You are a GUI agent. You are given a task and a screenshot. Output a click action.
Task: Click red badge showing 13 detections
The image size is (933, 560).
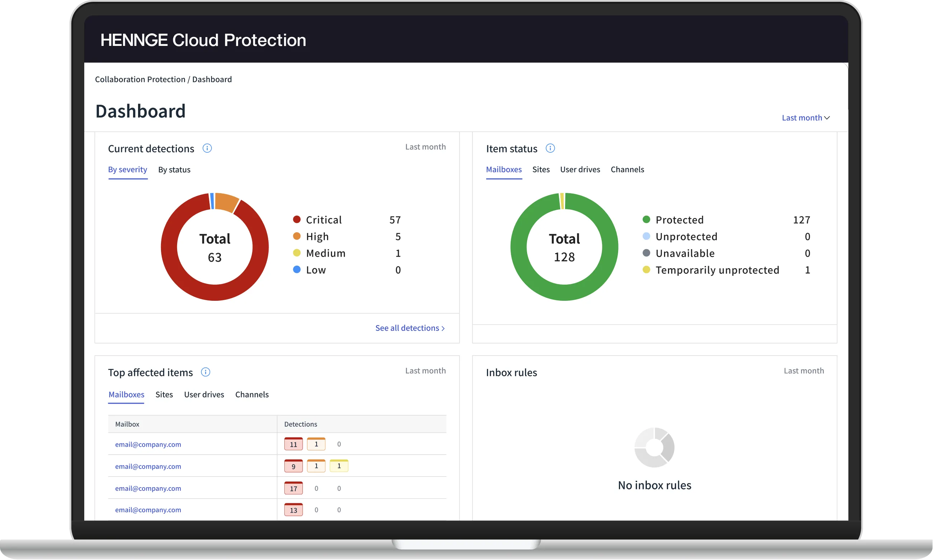pos(293,510)
